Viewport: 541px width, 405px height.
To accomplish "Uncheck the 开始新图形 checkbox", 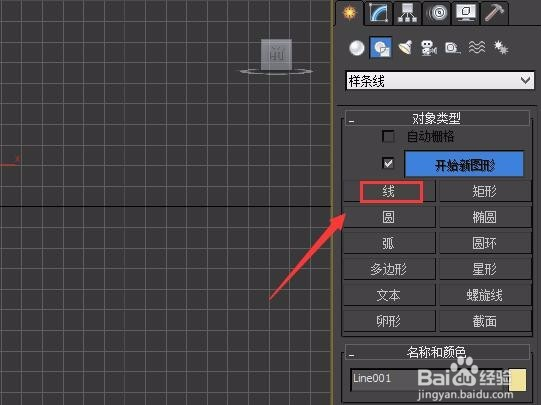I will point(388,163).
